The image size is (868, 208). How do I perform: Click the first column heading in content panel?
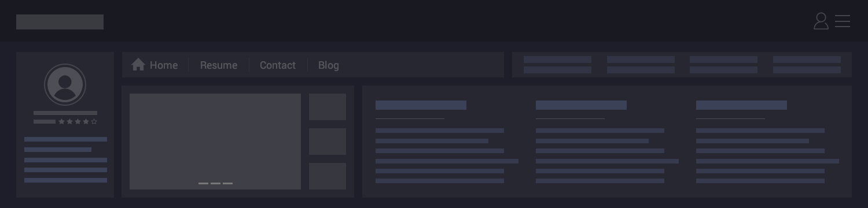click(x=421, y=105)
